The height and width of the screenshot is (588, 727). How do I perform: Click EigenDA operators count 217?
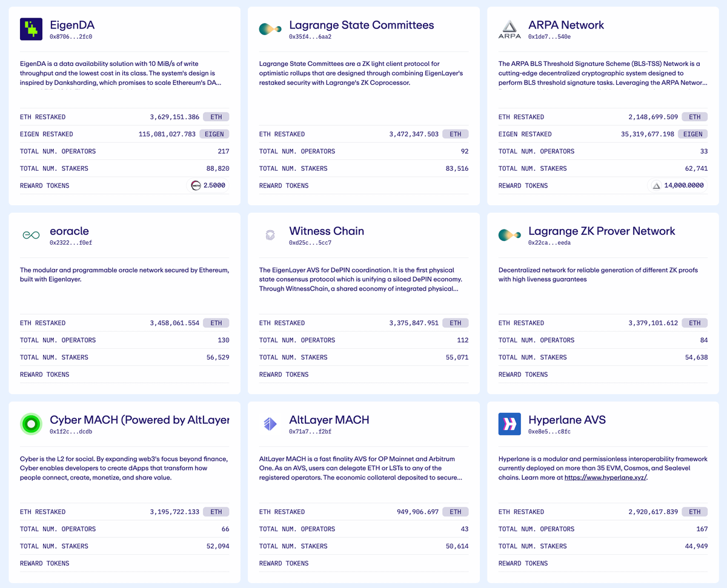click(224, 151)
